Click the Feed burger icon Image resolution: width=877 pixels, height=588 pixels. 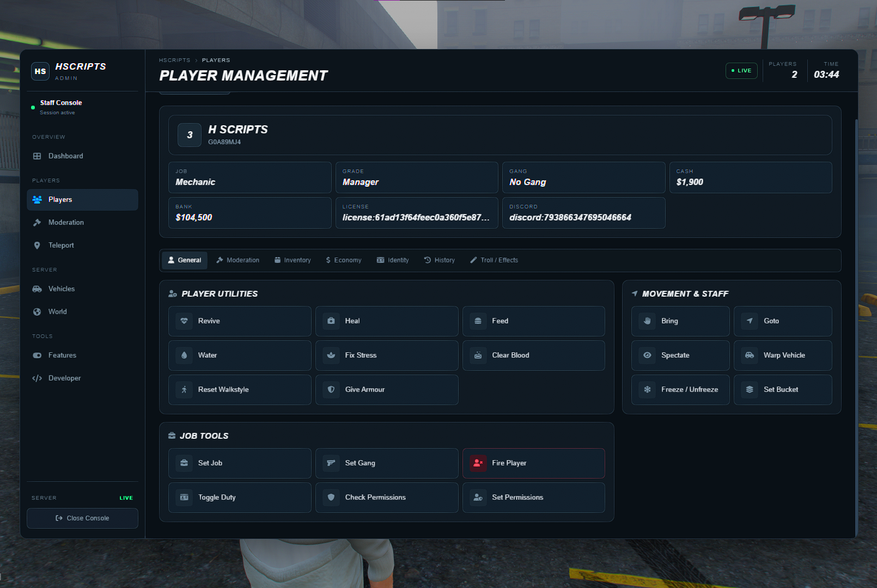coord(478,321)
